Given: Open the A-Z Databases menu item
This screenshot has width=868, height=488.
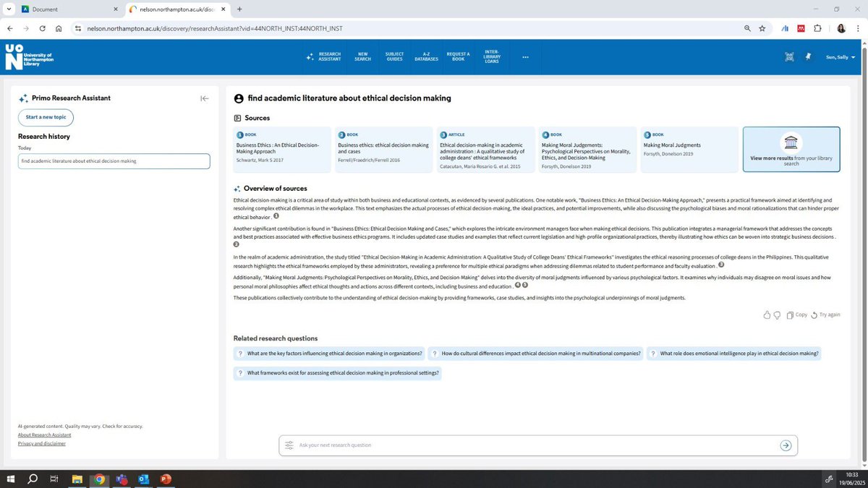Looking at the screenshot, I should click(x=426, y=56).
